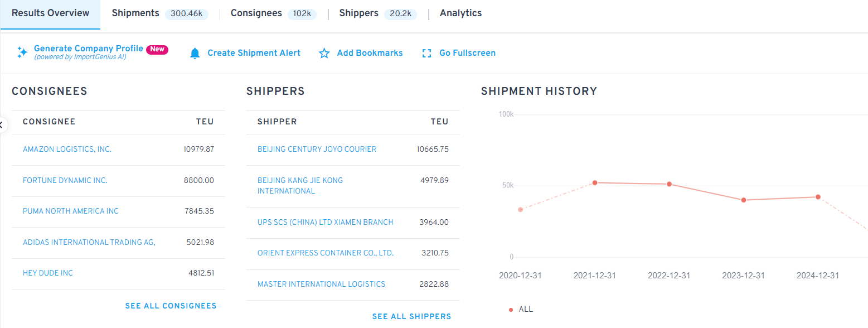Click the New badge next to Generate Company Profile
The width and height of the screenshot is (868, 328).
click(x=157, y=49)
